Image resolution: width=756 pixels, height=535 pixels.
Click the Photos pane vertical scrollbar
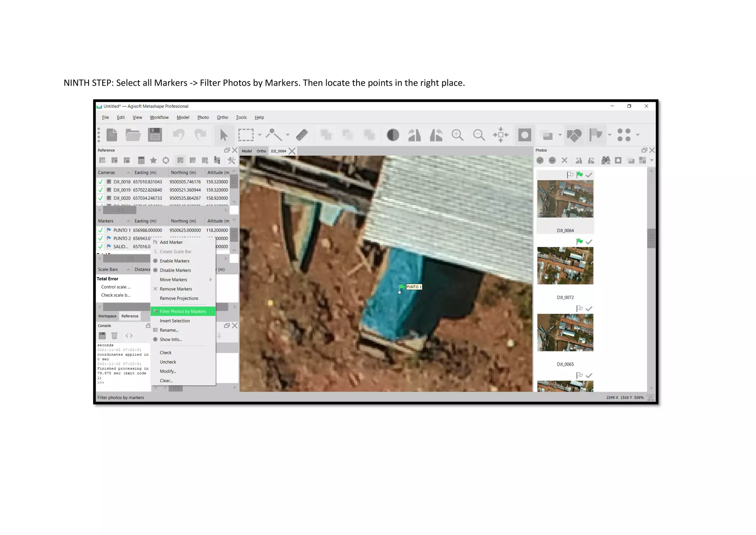651,238
